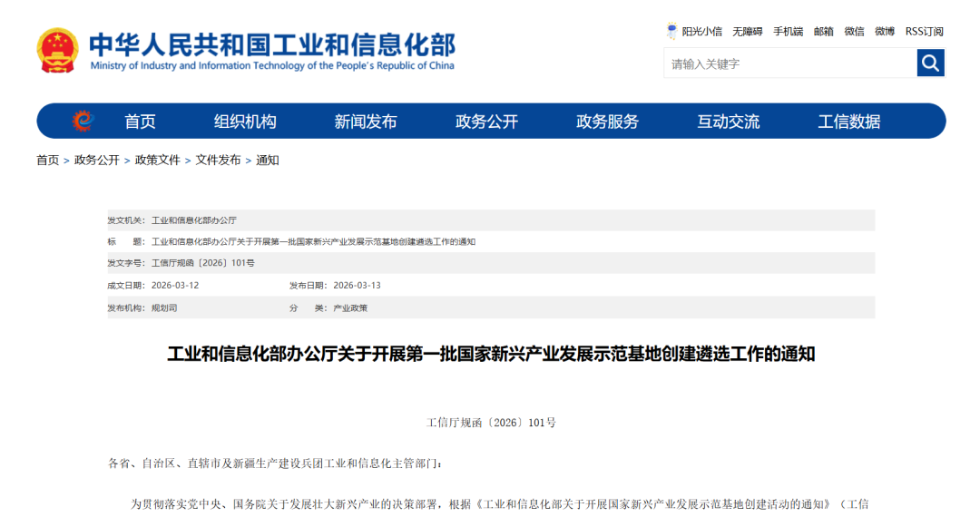This screenshot has height=517, width=980.
Task: Click 政策文件 in the breadcrumb trail
Action: (x=158, y=160)
